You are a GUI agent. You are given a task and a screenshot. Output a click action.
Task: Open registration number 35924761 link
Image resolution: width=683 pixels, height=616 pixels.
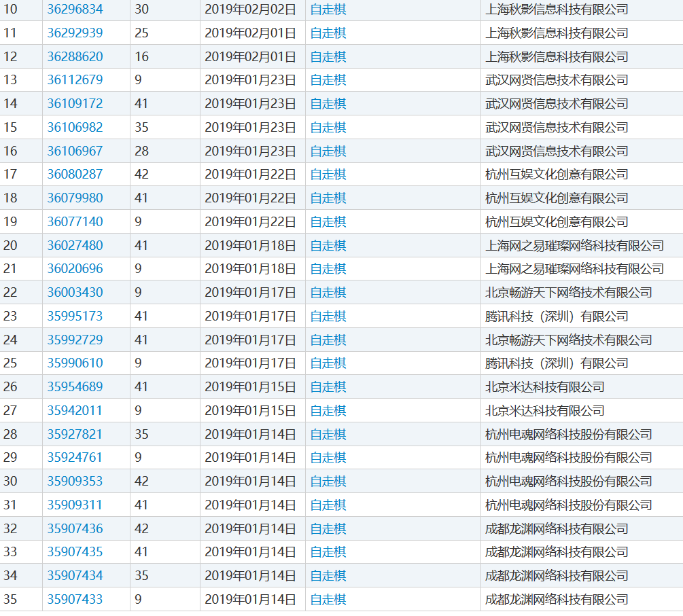pyautogui.click(x=75, y=458)
